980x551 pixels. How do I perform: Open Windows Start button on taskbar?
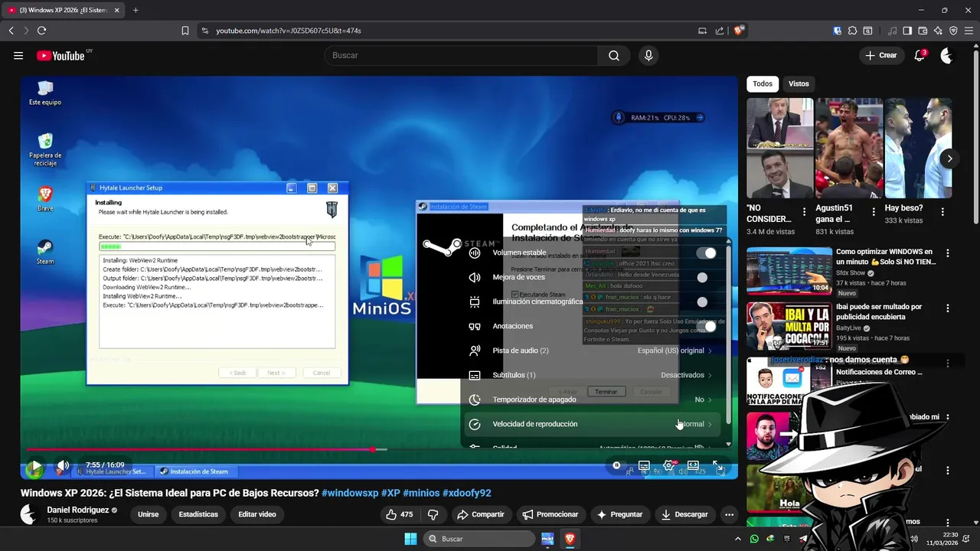point(410,539)
